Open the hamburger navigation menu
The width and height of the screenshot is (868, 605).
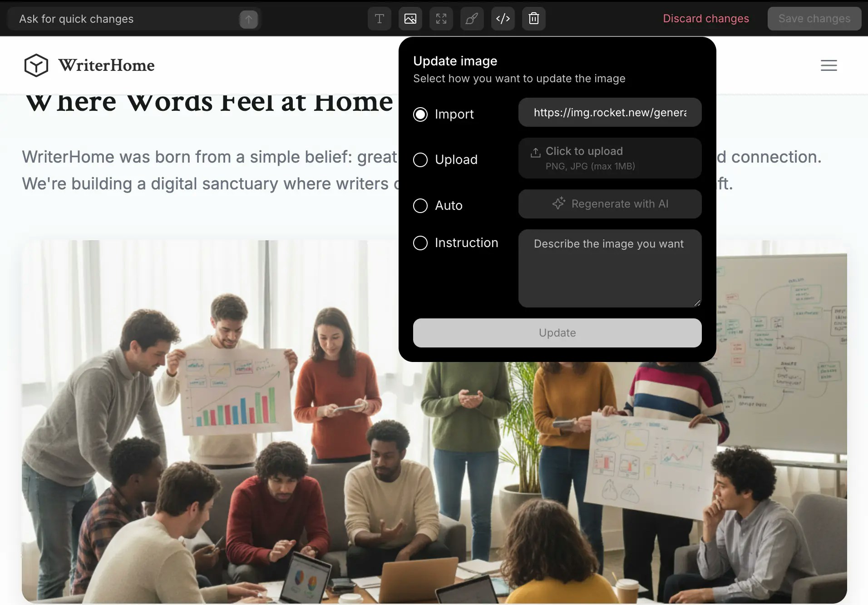click(x=829, y=65)
